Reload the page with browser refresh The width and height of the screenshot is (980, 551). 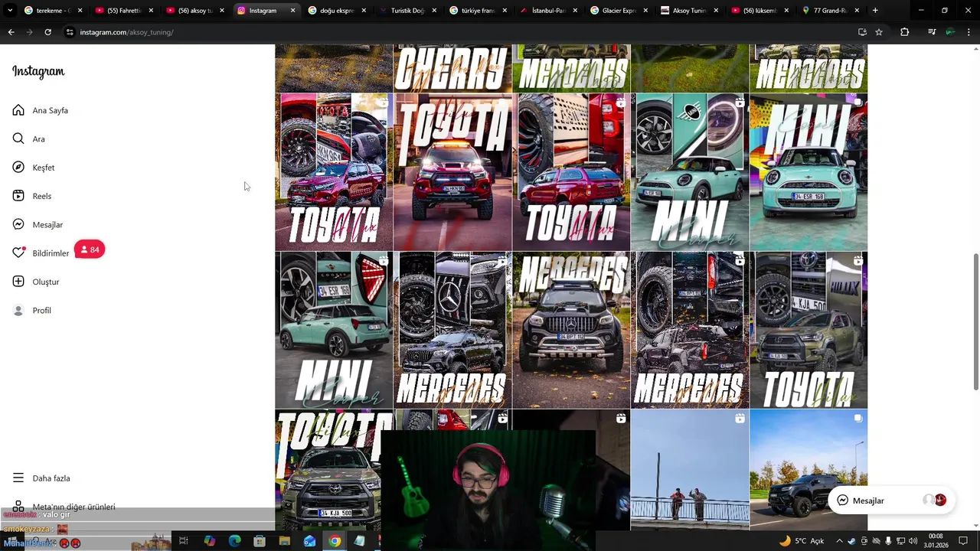(47, 32)
